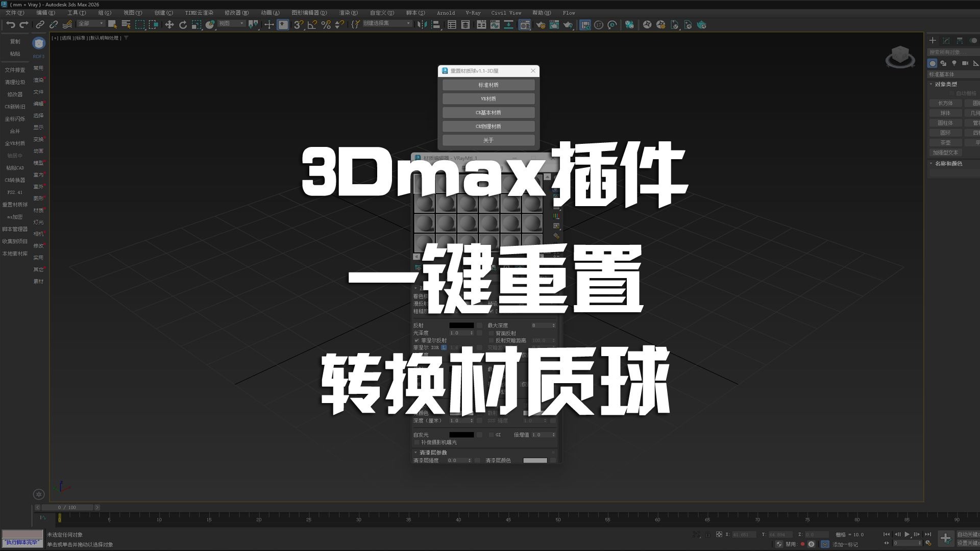Enable the 背面反射 checkbox
The height and width of the screenshot is (551, 980).
(490, 333)
